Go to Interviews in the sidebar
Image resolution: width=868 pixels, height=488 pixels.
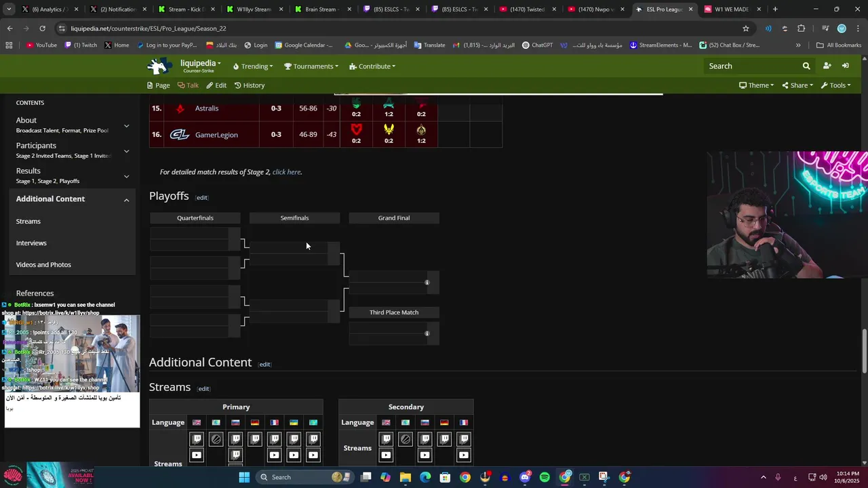click(31, 243)
